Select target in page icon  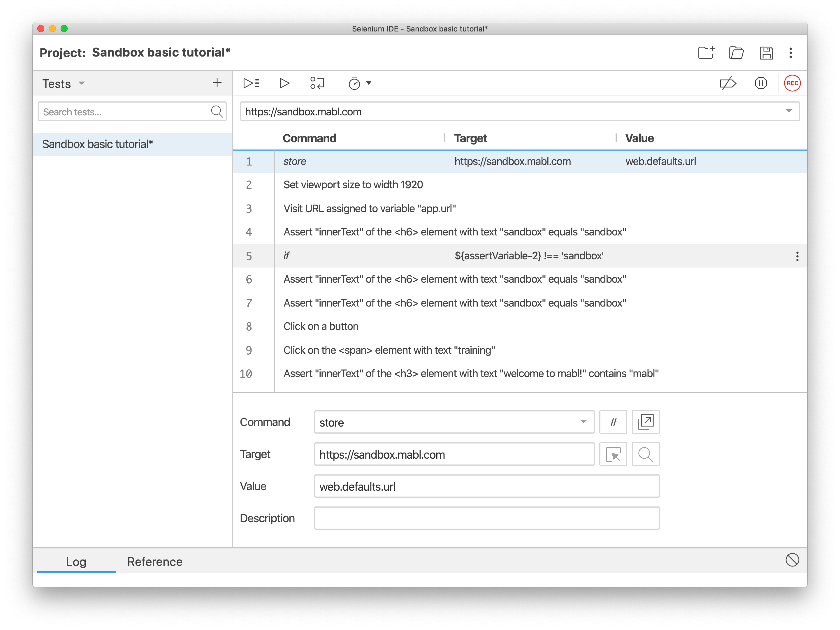(613, 454)
